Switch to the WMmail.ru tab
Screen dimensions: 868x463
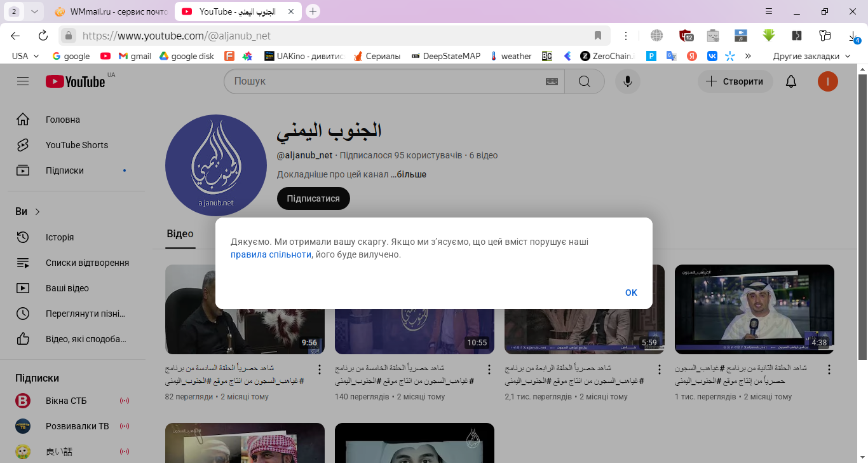point(111,11)
